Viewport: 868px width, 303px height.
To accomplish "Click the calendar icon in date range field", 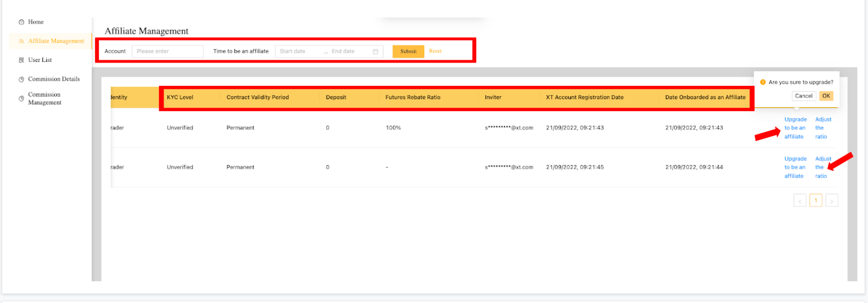I will (376, 51).
